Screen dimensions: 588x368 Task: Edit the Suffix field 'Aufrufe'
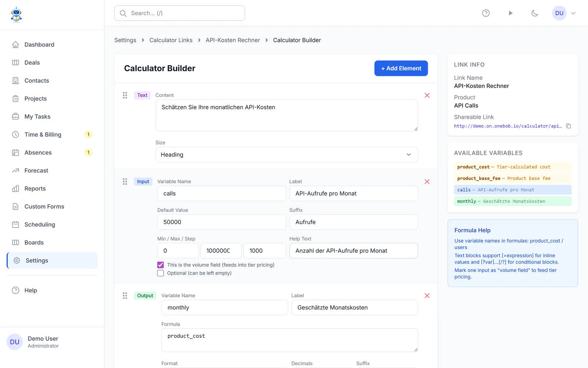(x=354, y=222)
